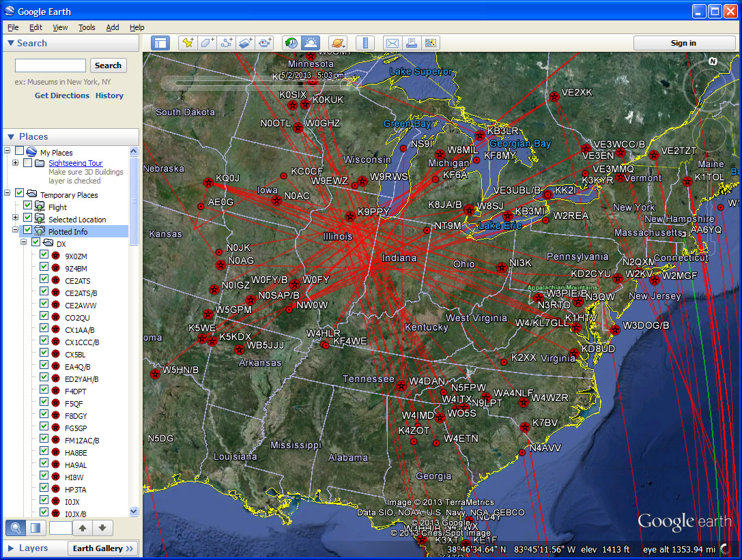Toggle the sidebar panel button

[160, 43]
